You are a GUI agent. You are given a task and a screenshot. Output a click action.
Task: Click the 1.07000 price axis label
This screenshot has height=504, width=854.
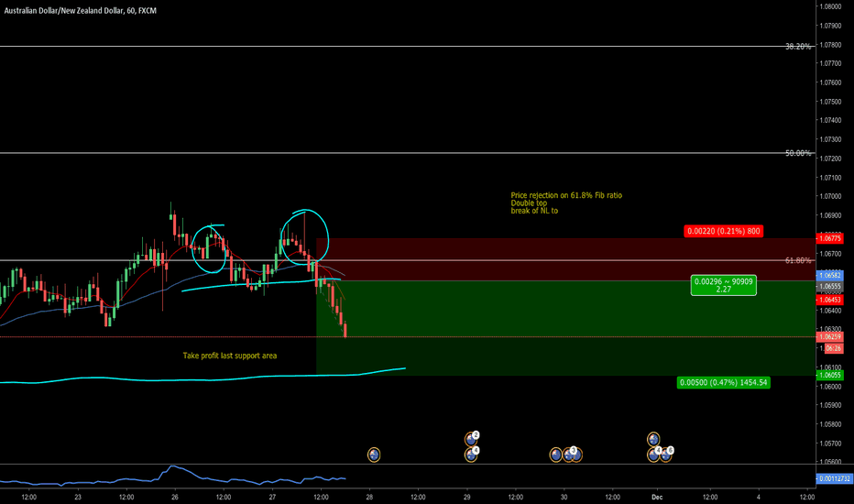coord(830,196)
